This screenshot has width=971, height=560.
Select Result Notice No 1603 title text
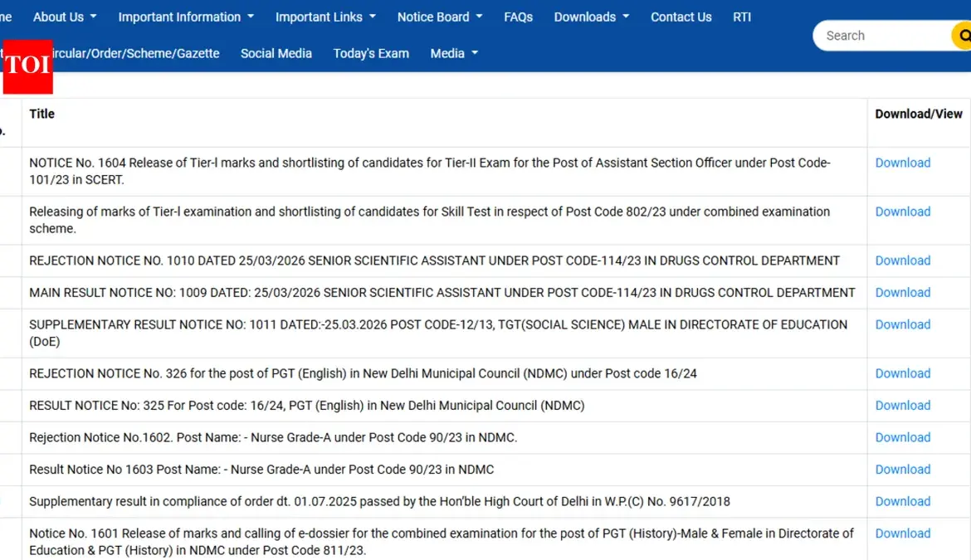261,470
